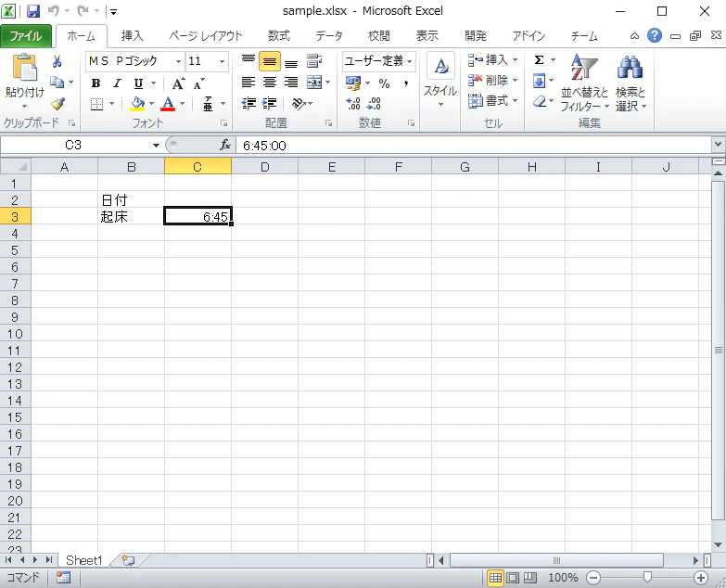The image size is (726, 588).
Task: Click the fill color paint bucket icon
Action: click(x=137, y=104)
